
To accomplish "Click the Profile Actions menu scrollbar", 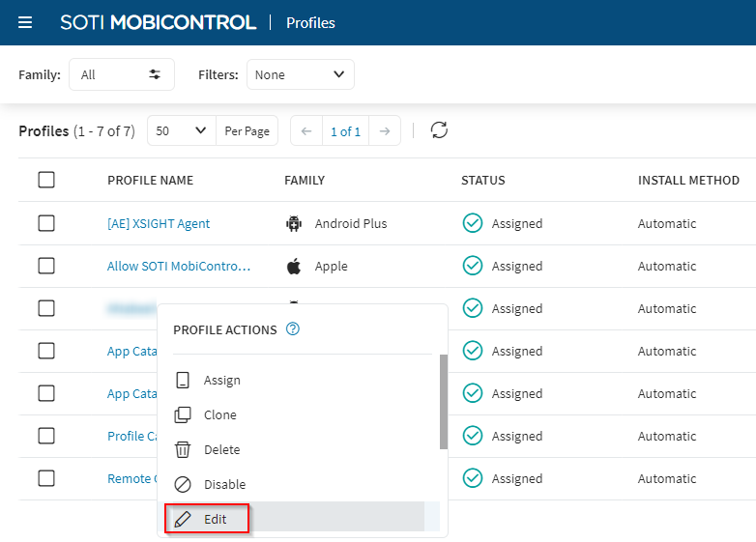I will (x=444, y=402).
